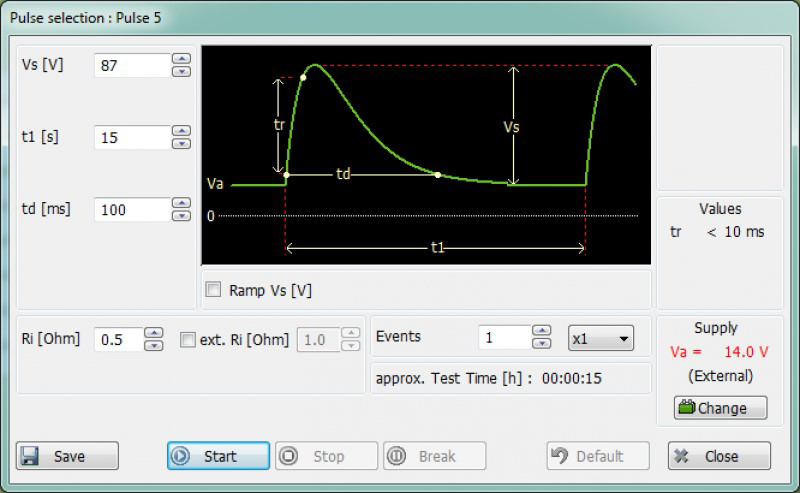800x493 pixels.
Task: Increase Events count with up arrow
Action: (541, 331)
